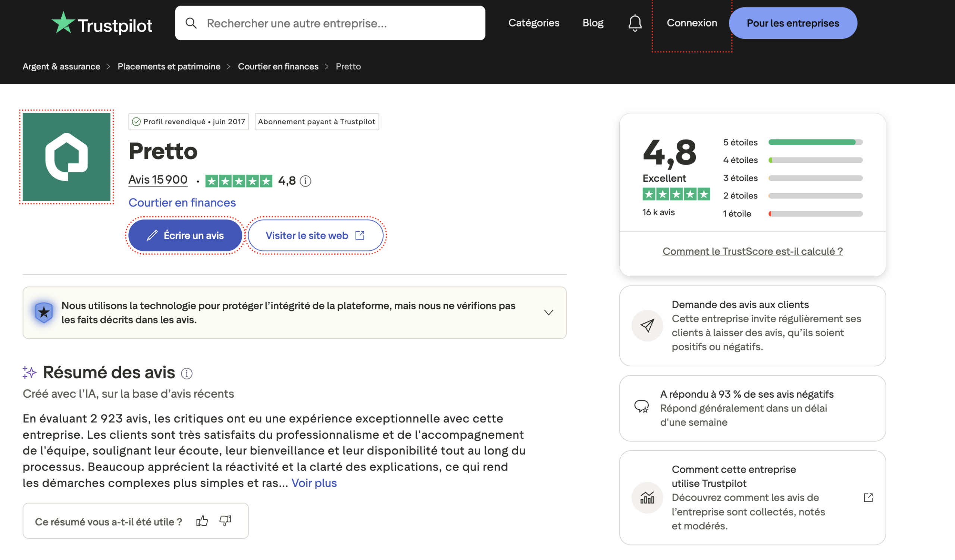Click A répondu à 93 % text
Screen dimensions: 955x560
[x=746, y=394]
